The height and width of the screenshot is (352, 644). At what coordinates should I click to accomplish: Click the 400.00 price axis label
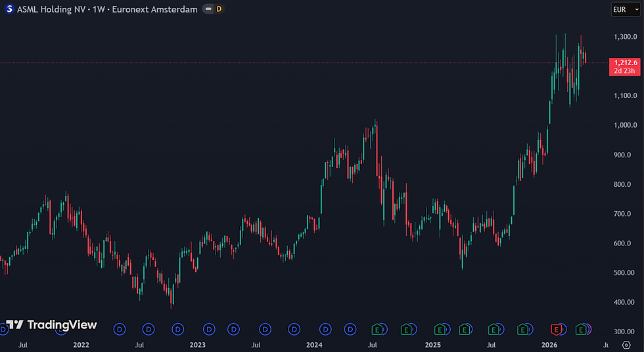coord(624,302)
